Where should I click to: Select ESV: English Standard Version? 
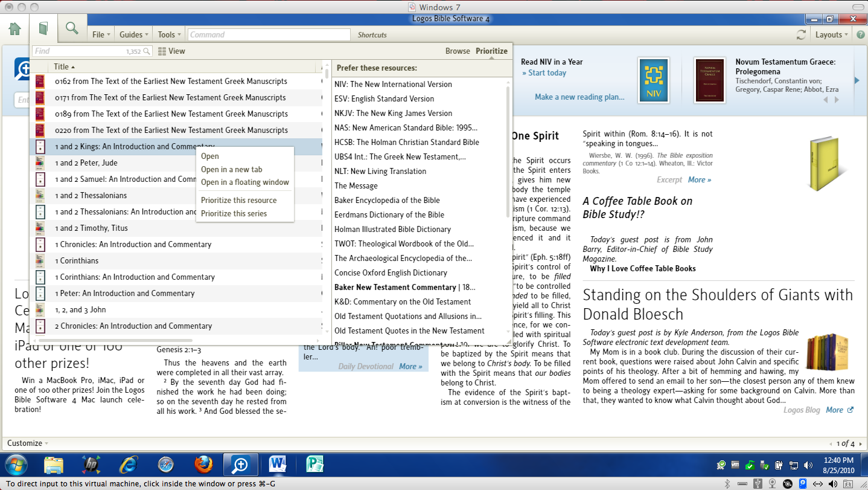(384, 99)
